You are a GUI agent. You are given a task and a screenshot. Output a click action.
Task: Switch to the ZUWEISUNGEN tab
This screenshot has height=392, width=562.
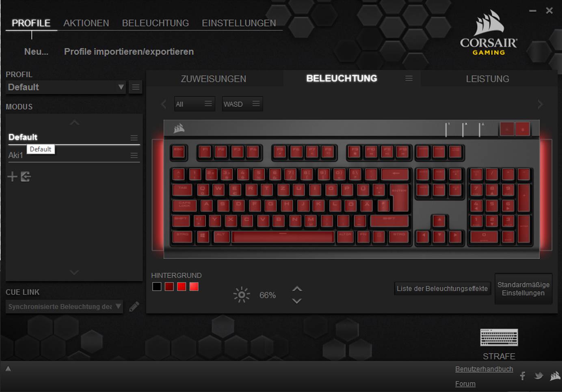click(214, 79)
